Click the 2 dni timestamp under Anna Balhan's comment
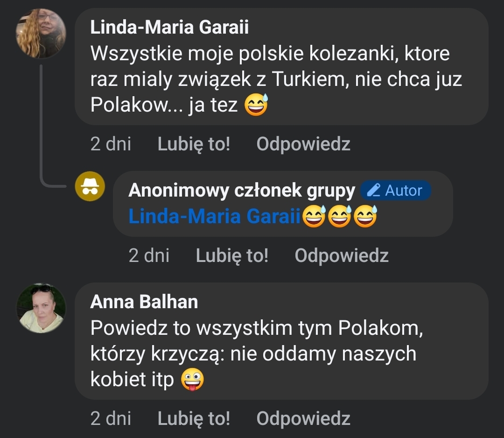This screenshot has width=504, height=438. click(111, 418)
